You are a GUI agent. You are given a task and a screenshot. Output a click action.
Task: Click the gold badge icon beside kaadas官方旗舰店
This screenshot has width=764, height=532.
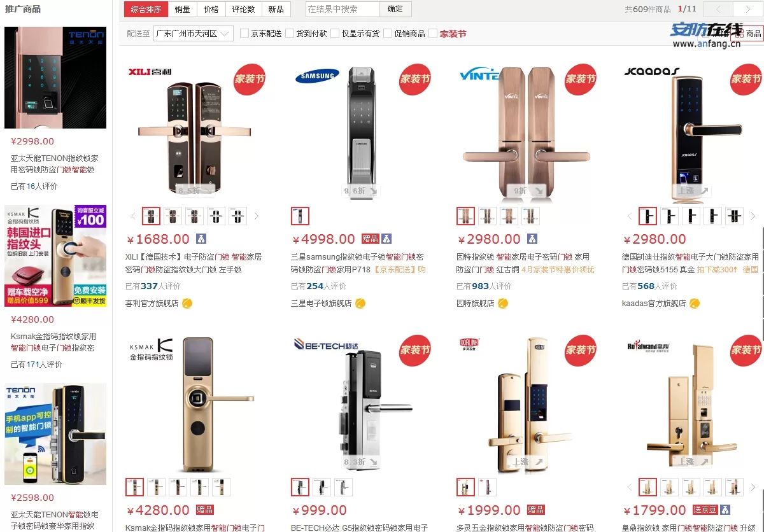(695, 304)
